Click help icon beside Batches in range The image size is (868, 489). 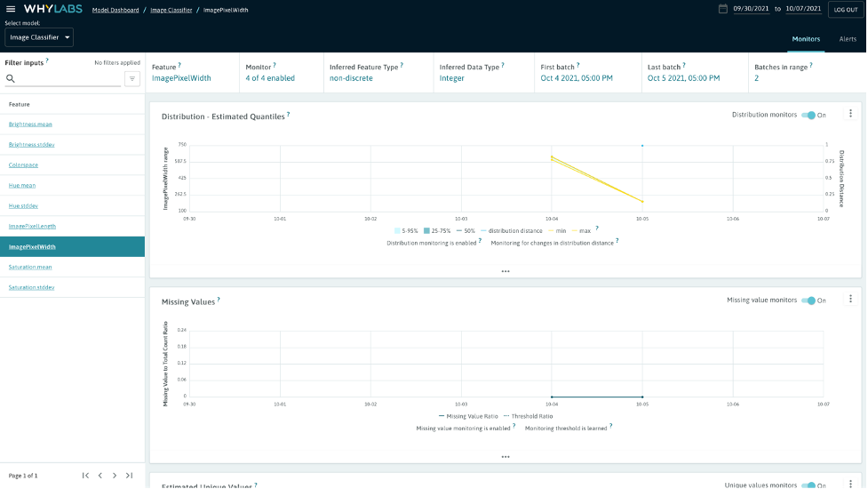click(x=811, y=65)
